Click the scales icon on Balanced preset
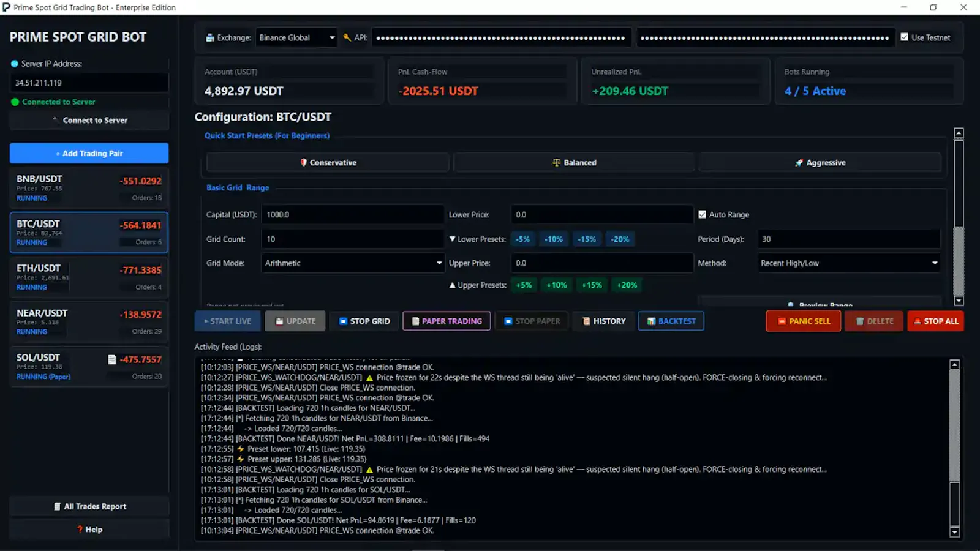The width and height of the screenshot is (980, 551). tap(556, 162)
